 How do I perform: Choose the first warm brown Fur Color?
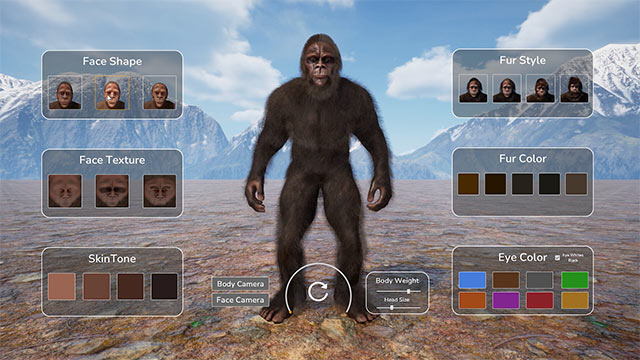point(468,184)
